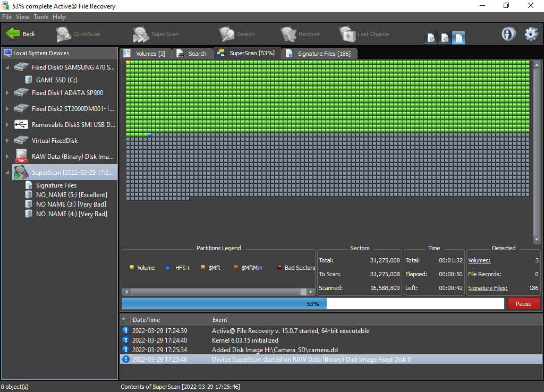Select Fixed Disk0 SAMSUNG 470 drive
Image resolution: width=544 pixels, height=392 pixels.
pyautogui.click(x=64, y=67)
